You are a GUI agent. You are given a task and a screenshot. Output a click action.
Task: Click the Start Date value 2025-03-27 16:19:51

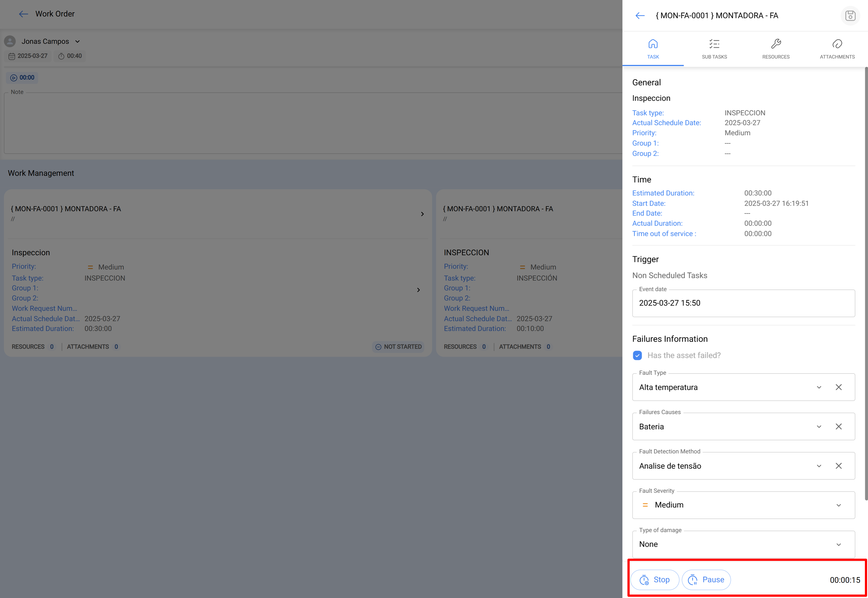(x=776, y=203)
